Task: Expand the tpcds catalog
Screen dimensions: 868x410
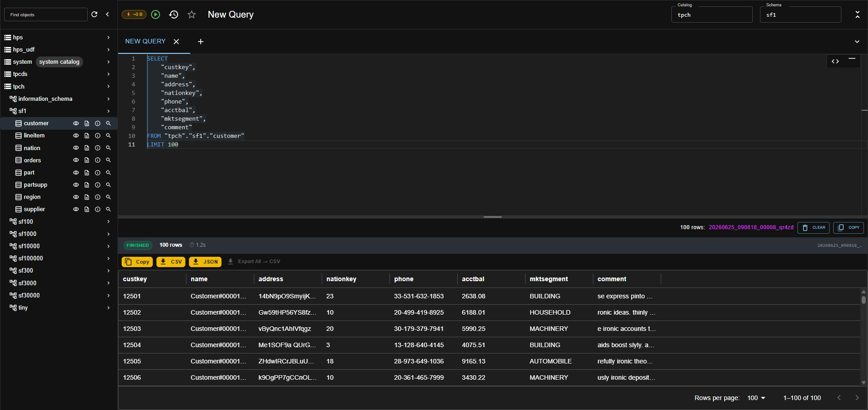Action: pyautogui.click(x=108, y=74)
